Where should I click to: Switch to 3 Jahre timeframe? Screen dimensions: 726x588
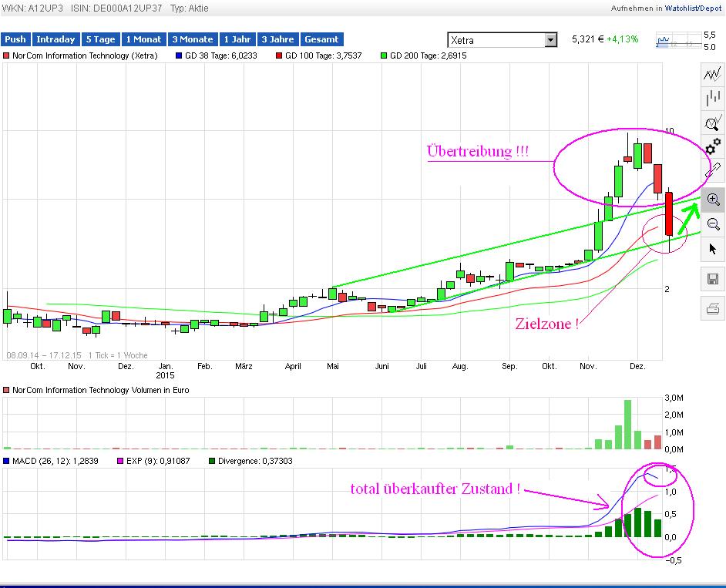pos(277,39)
